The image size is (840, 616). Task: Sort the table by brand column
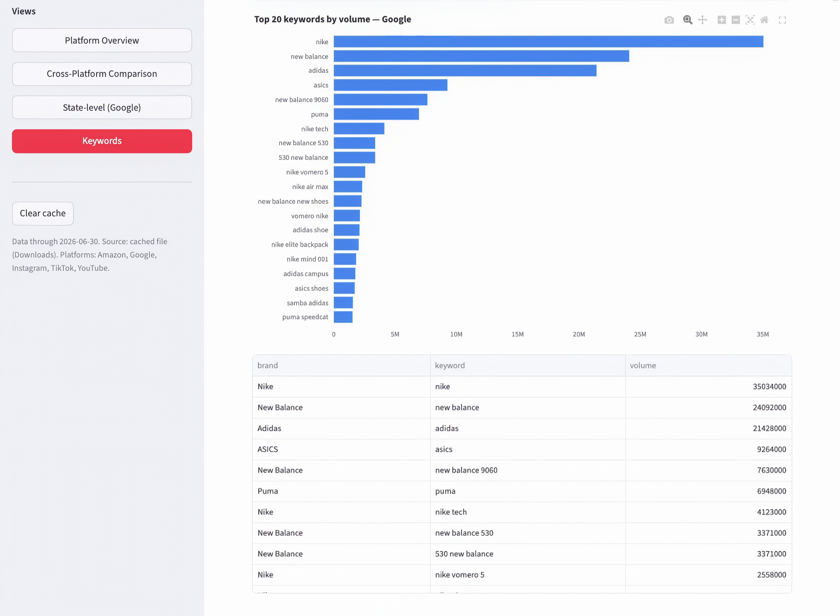coord(341,365)
